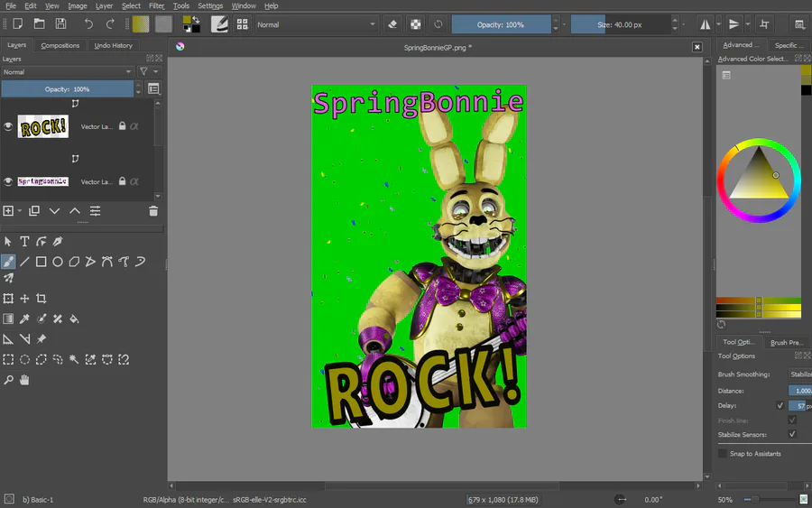812x508 pixels.
Task: Toggle wrap around mode
Action: 764,24
